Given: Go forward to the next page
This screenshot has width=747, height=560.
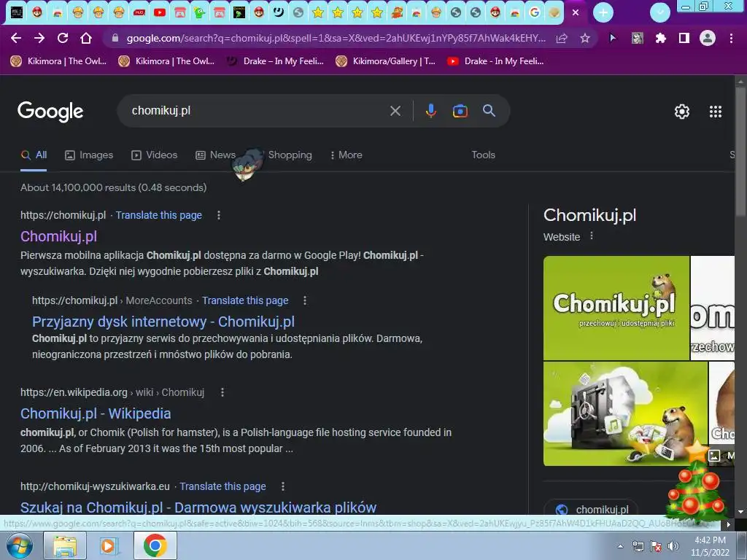Looking at the screenshot, I should [x=39, y=38].
